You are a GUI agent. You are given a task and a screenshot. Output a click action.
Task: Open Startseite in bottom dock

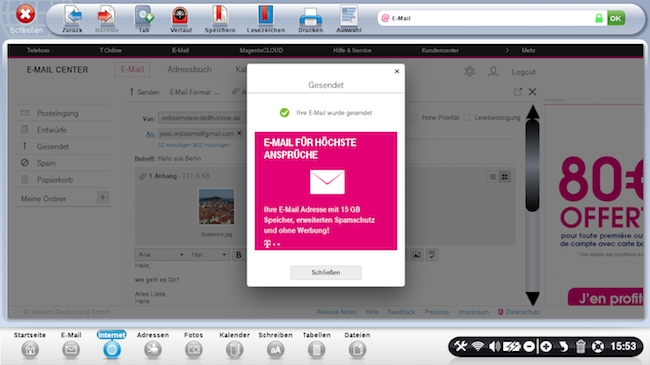(30, 345)
